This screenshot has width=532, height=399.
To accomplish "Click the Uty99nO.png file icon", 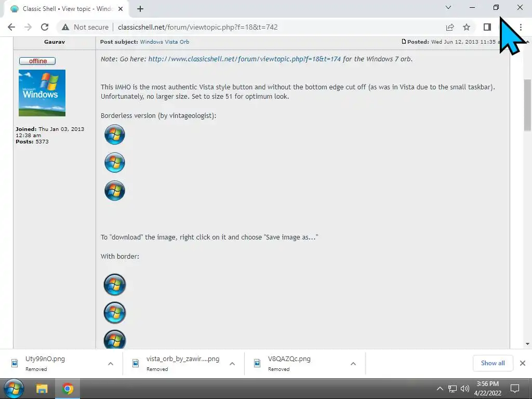I will pos(15,363).
